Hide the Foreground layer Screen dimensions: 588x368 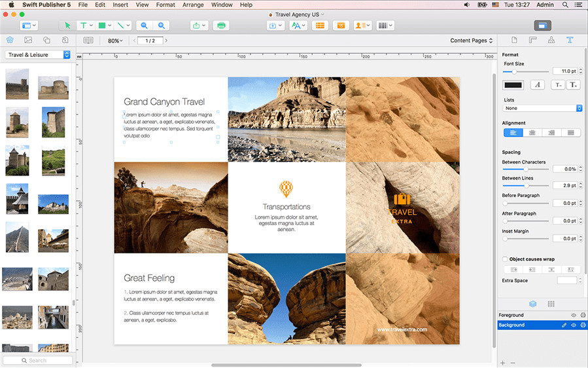point(574,316)
